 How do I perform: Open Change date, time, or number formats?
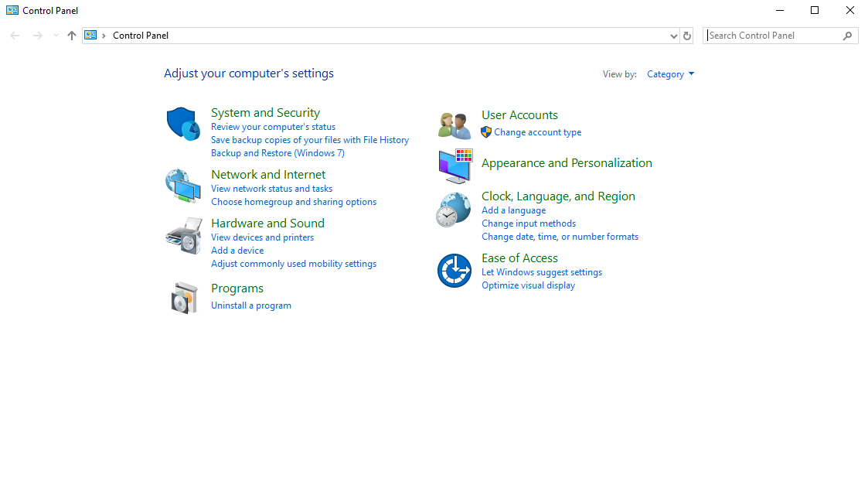click(560, 237)
